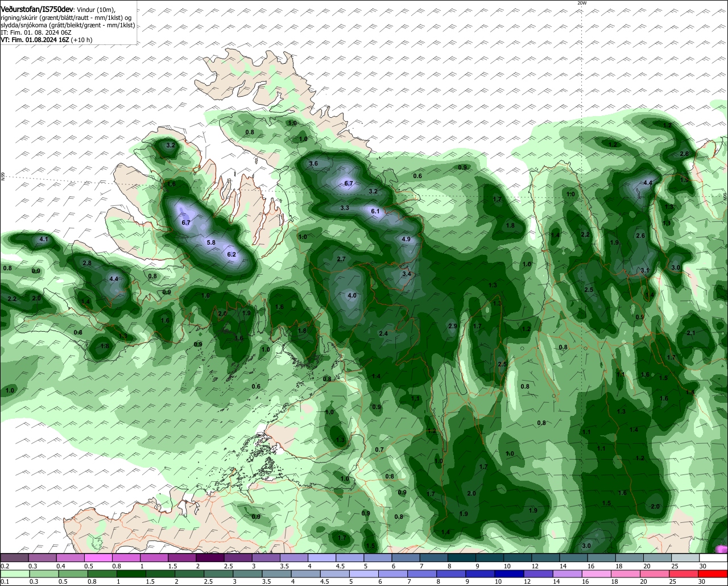The height and width of the screenshot is (586, 728).
Task: Click the 2.8 precipitation value
Action: 87,263
